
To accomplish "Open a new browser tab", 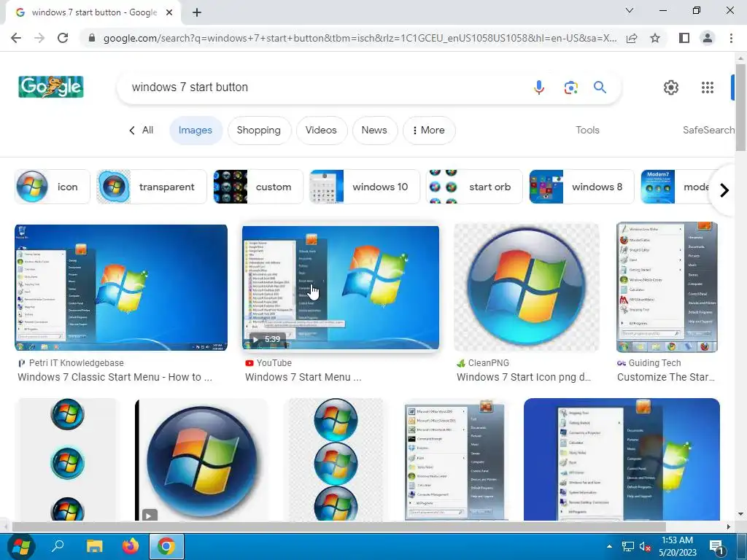I will pos(197,12).
